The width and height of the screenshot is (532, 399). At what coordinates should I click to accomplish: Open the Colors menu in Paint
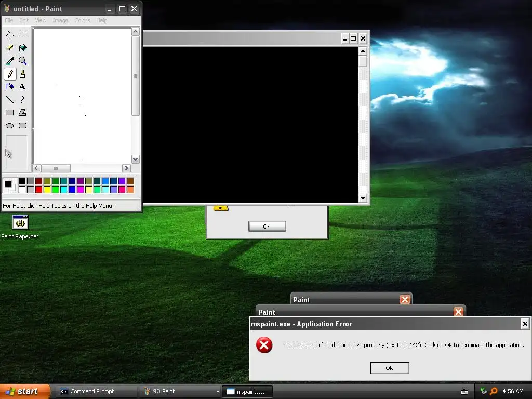coord(82,20)
